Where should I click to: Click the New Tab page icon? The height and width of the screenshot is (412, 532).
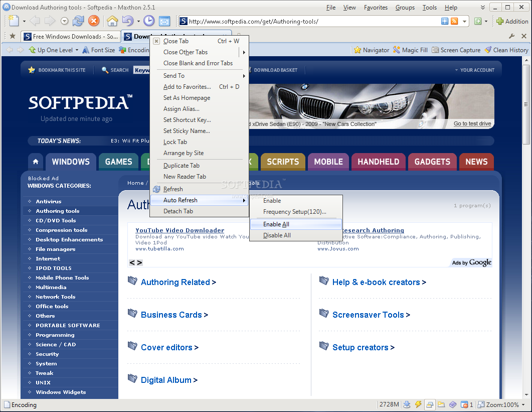pos(13,21)
